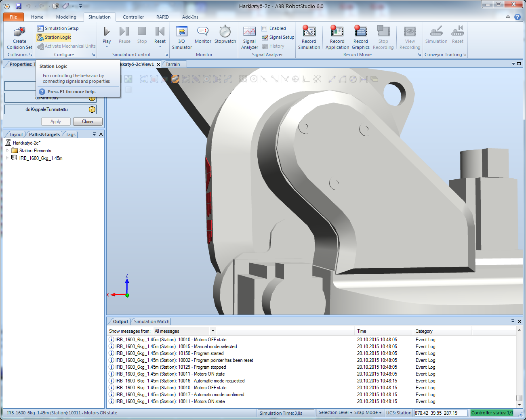
Task: Open the Reset button dropdown arrow
Action: 160,46
